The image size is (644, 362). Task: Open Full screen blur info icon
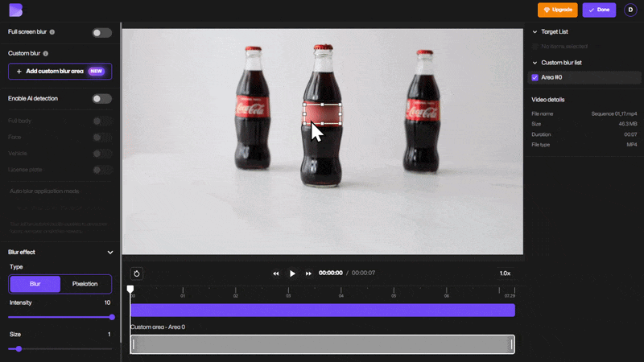click(52, 32)
